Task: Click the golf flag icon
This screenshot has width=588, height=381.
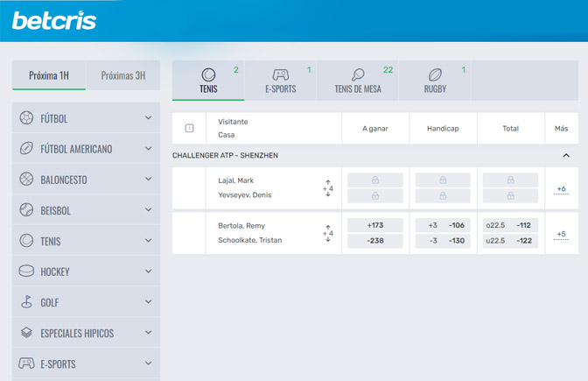Action: pos(26,302)
